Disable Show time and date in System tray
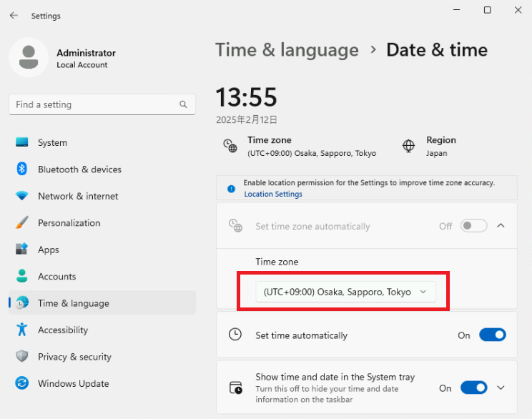532x419 pixels. point(473,388)
